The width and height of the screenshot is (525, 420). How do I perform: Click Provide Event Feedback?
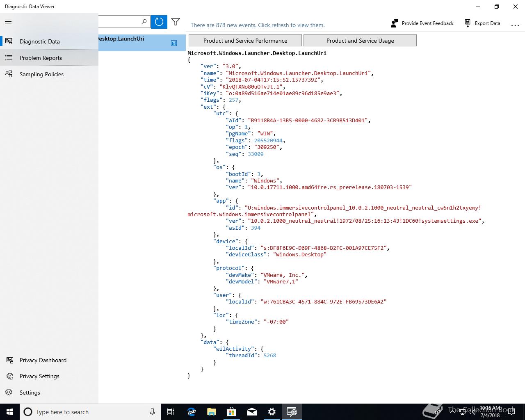[422, 23]
